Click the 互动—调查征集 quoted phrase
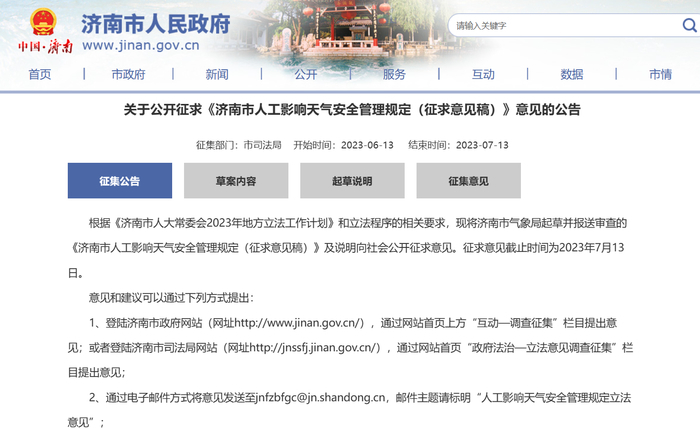700x429 pixels. click(x=514, y=323)
